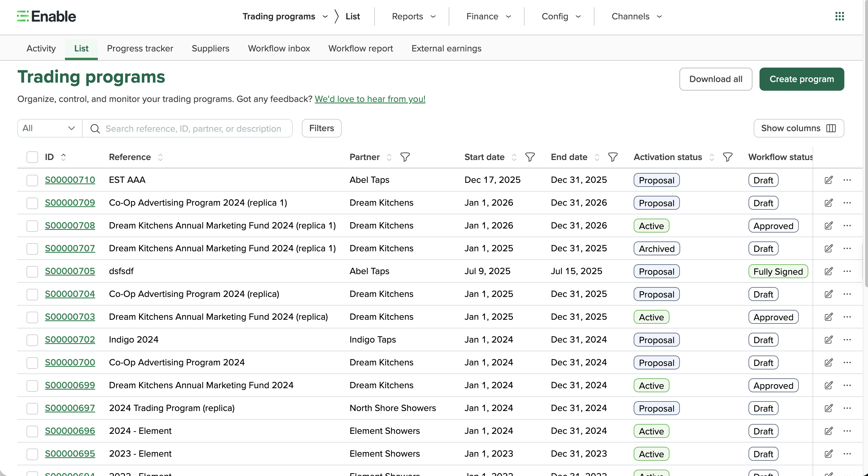
Task: Open more options for S00000699 row
Action: pyautogui.click(x=847, y=385)
